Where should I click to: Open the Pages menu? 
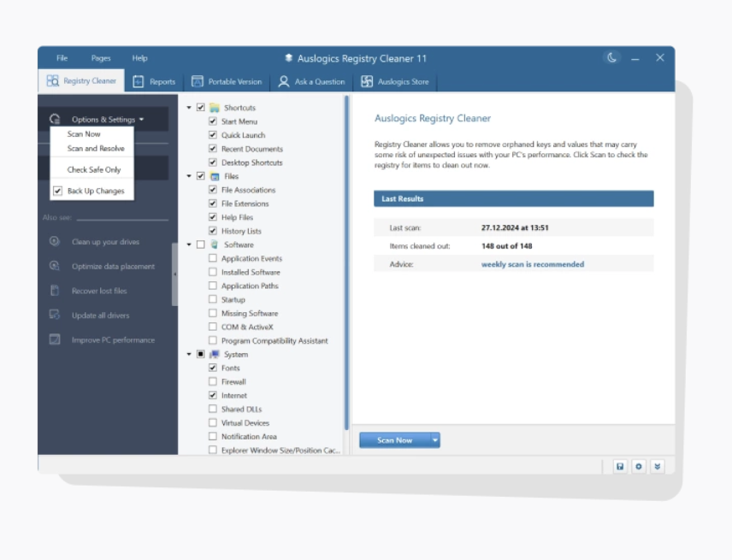tap(101, 58)
